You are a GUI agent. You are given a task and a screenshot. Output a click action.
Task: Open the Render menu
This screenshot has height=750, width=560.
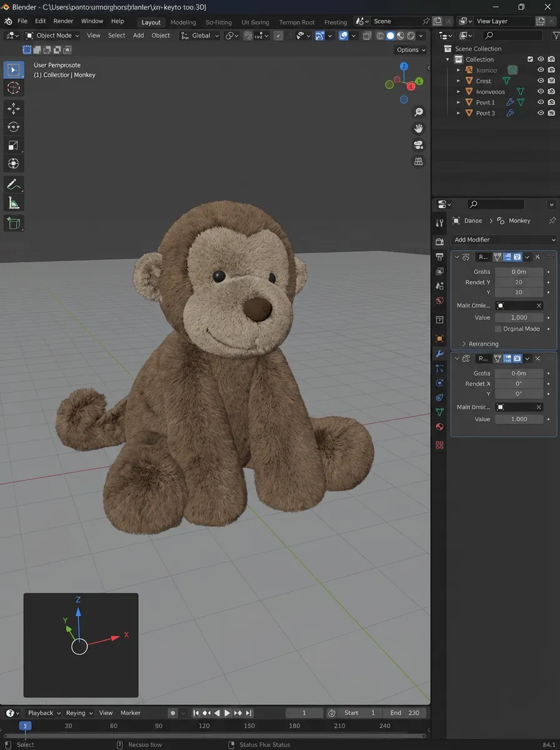[63, 21]
